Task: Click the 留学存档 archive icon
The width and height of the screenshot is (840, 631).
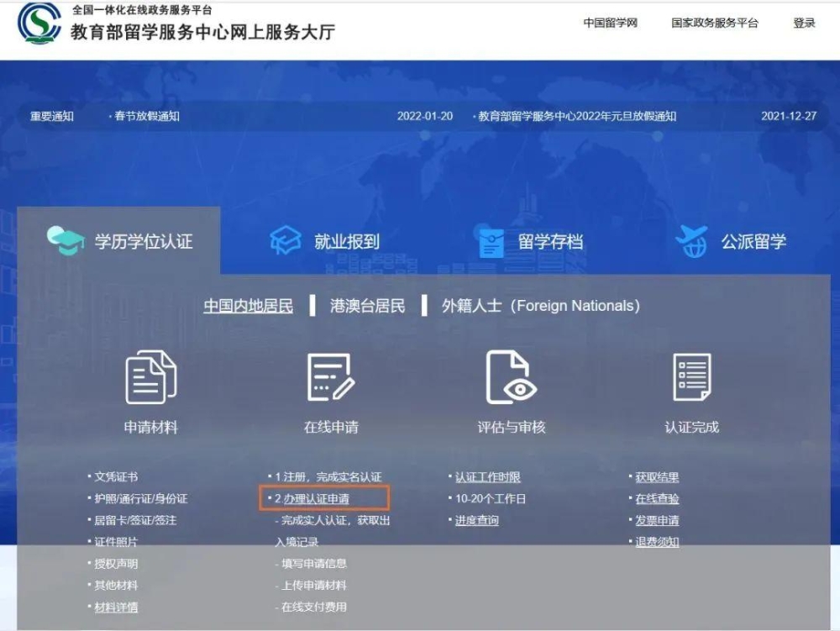Action: [x=491, y=242]
